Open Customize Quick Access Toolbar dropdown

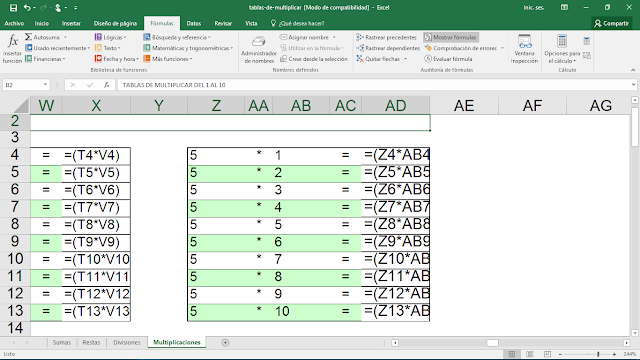pos(76,8)
